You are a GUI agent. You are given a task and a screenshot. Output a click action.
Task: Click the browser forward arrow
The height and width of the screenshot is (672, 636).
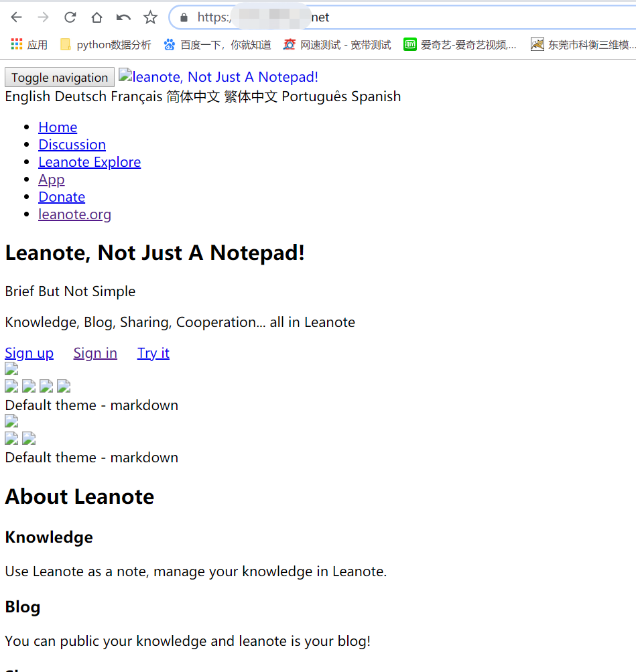(44, 17)
